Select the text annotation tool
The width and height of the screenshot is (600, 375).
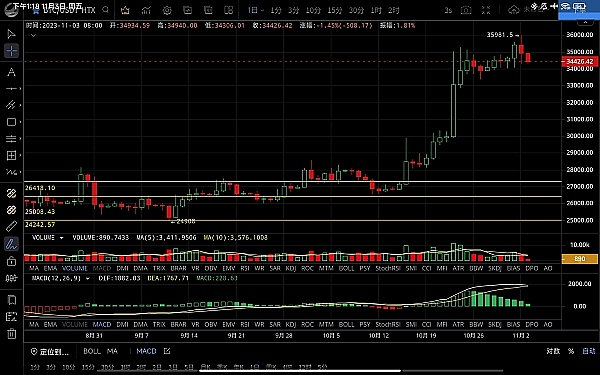click(x=11, y=72)
